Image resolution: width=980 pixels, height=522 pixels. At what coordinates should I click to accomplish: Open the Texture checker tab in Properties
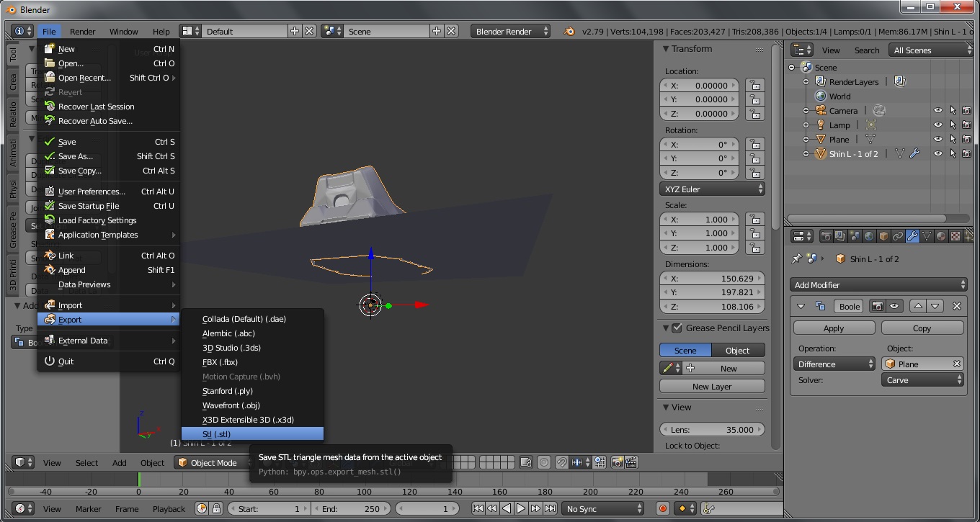click(955, 236)
